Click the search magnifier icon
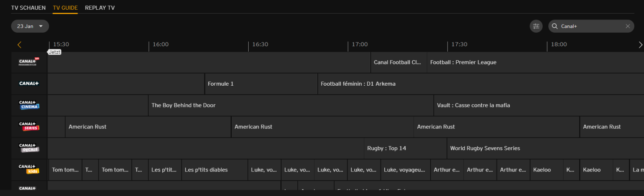Image resolution: width=644 pixels, height=196 pixels. click(x=555, y=26)
